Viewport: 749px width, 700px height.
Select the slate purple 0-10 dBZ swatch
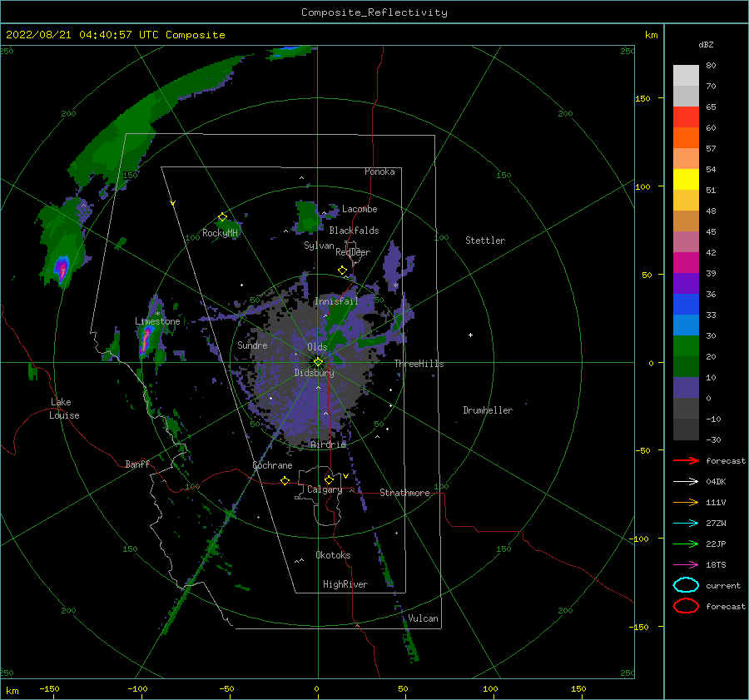coord(686,387)
